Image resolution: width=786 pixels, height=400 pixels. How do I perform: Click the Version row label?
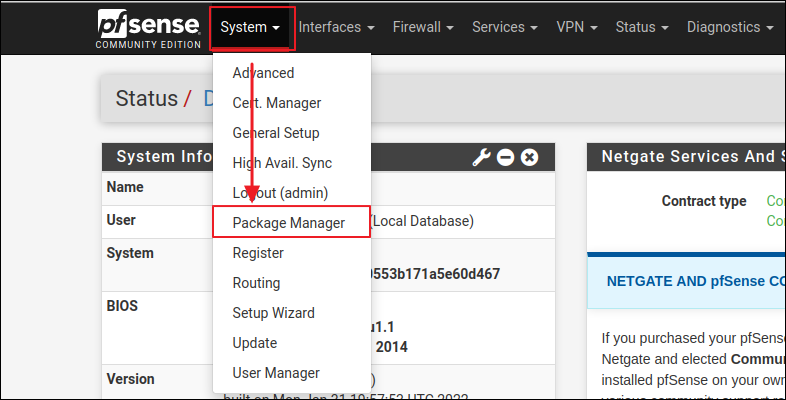pos(130,379)
